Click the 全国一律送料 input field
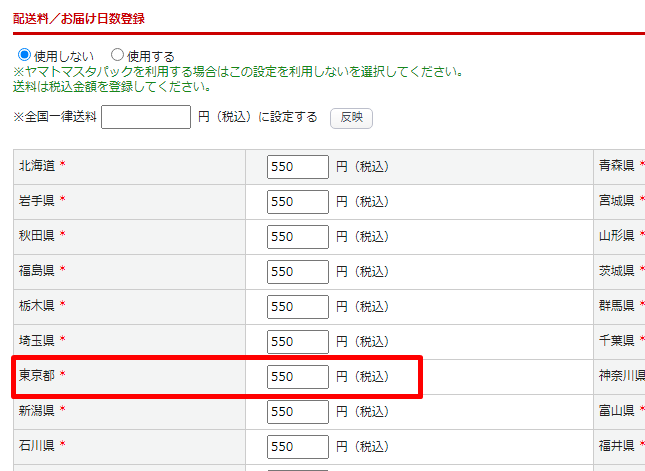 coord(146,118)
